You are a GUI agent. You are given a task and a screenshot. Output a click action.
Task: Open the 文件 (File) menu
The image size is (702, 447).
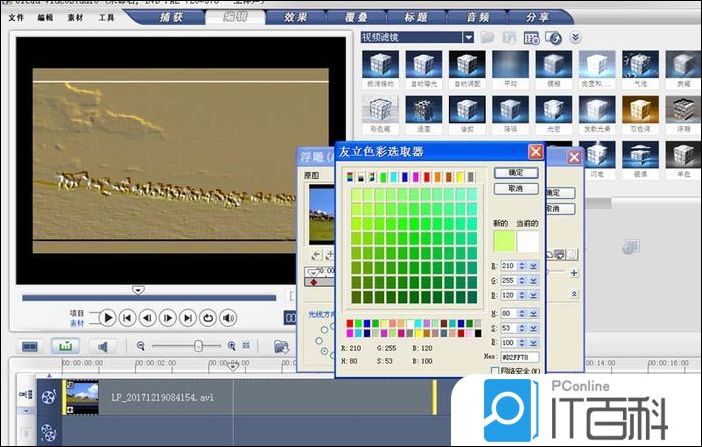coord(16,17)
